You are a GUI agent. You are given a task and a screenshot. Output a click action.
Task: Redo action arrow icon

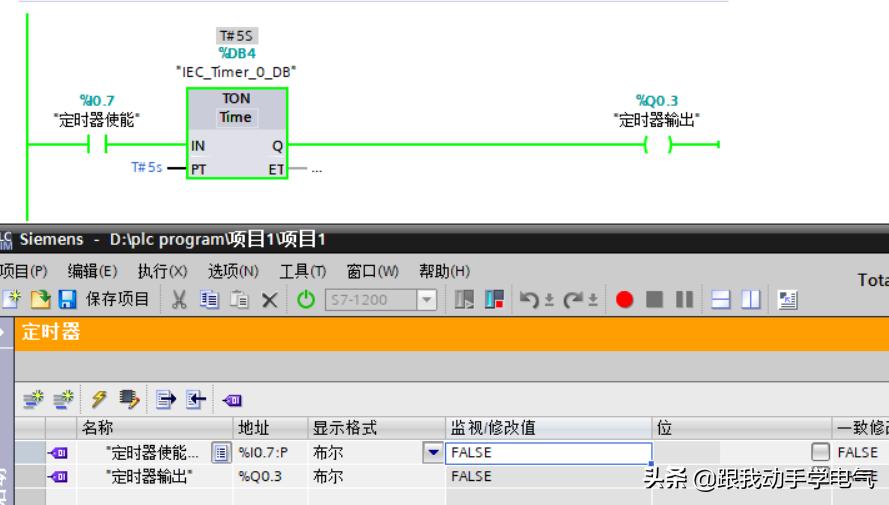(x=573, y=299)
